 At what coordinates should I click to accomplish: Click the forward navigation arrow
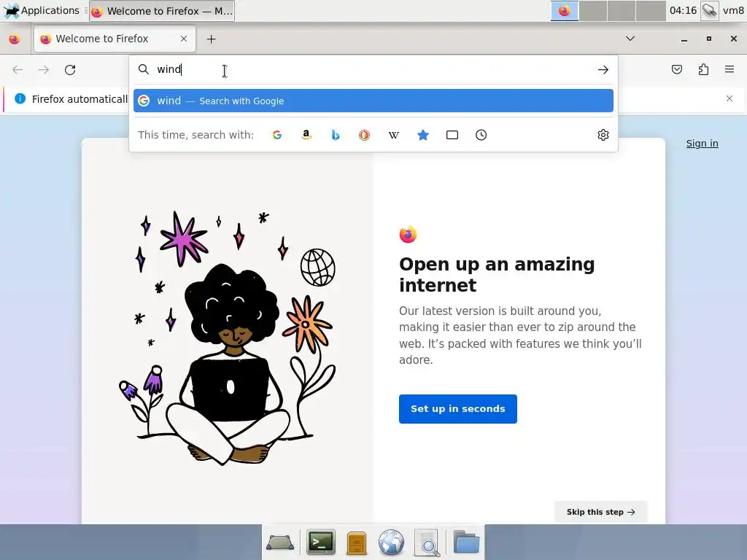pyautogui.click(x=44, y=70)
